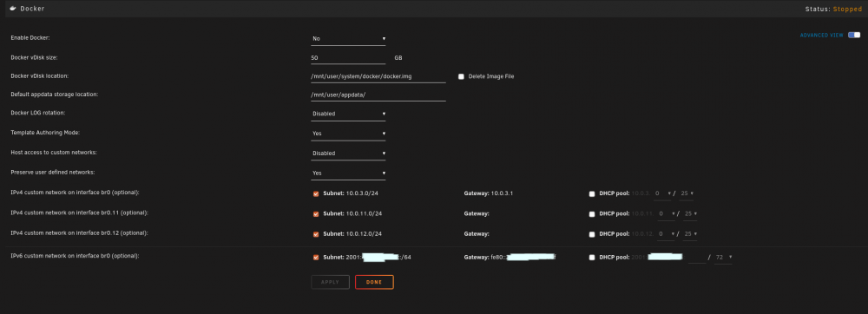Click the Default appdata storage location field
868x314 pixels.
pyautogui.click(x=378, y=95)
